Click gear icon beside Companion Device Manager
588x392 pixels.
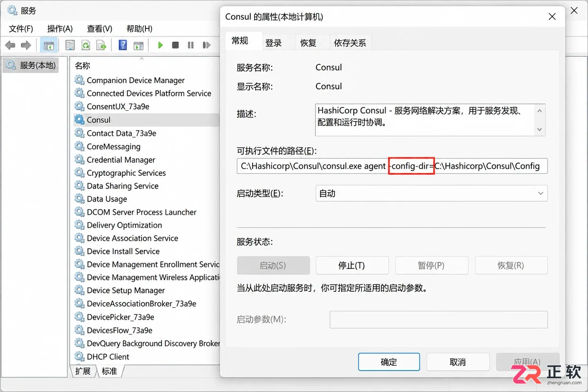pyautogui.click(x=79, y=80)
